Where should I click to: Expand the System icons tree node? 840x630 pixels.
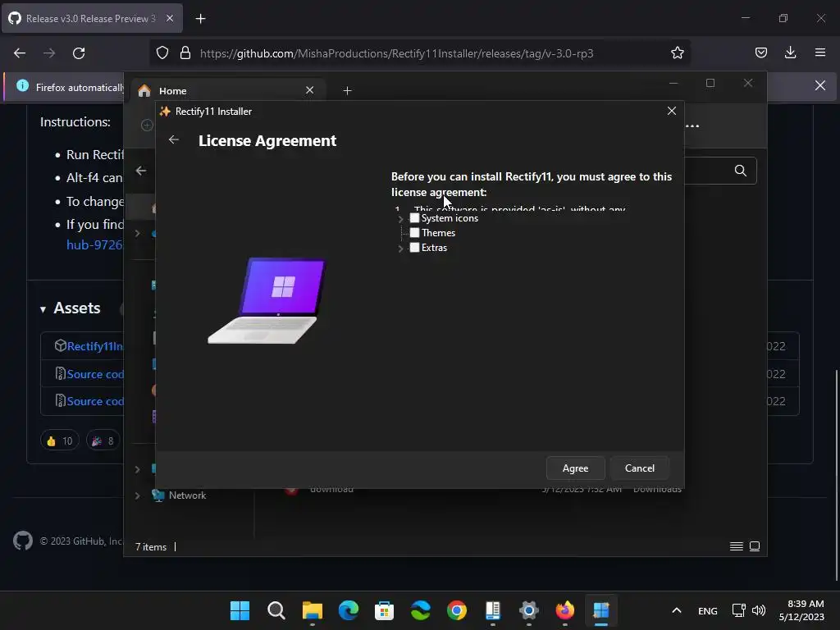(x=400, y=218)
